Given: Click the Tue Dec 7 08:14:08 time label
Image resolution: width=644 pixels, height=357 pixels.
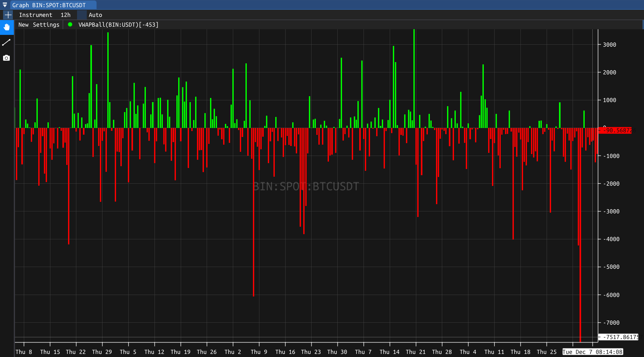Looking at the screenshot, I should (593, 352).
